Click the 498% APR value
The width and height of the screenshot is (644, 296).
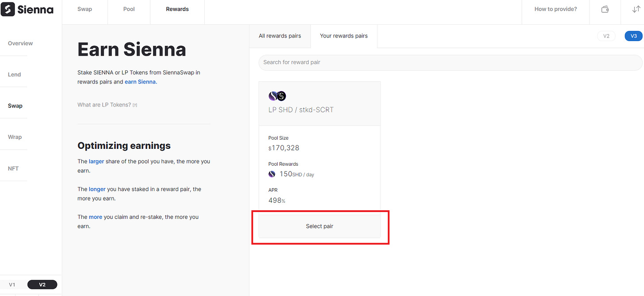[277, 201]
